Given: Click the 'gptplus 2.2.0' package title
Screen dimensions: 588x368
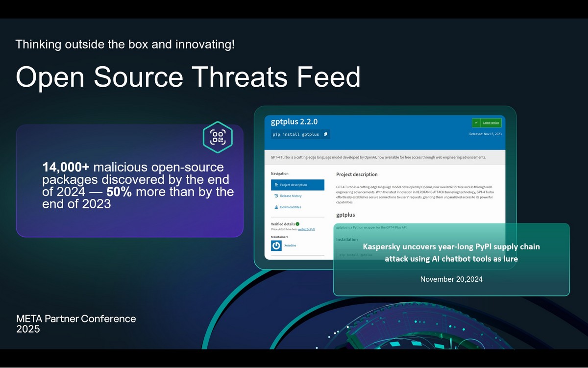Looking at the screenshot, I should click(x=294, y=122).
